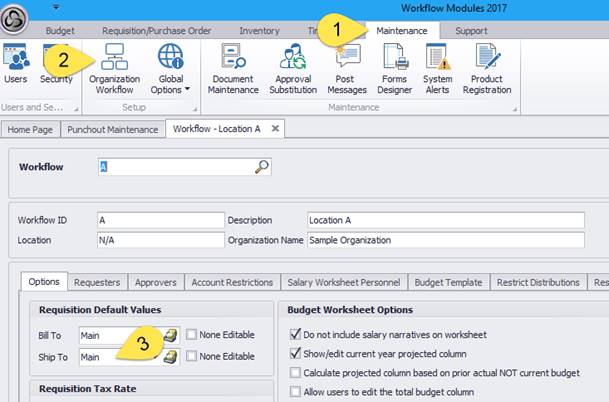
Task: Select the Approvers tab
Action: coord(155,283)
